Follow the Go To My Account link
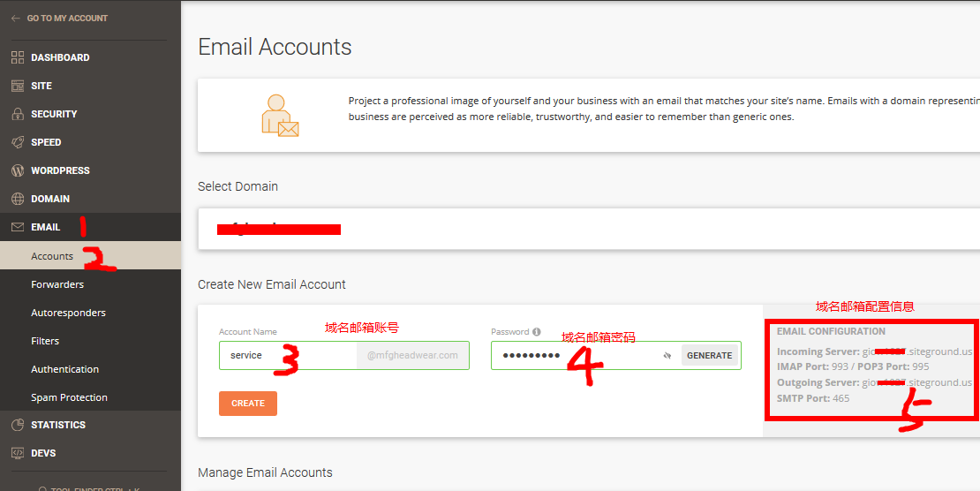This screenshot has width=980, height=491. pyautogui.click(x=67, y=18)
